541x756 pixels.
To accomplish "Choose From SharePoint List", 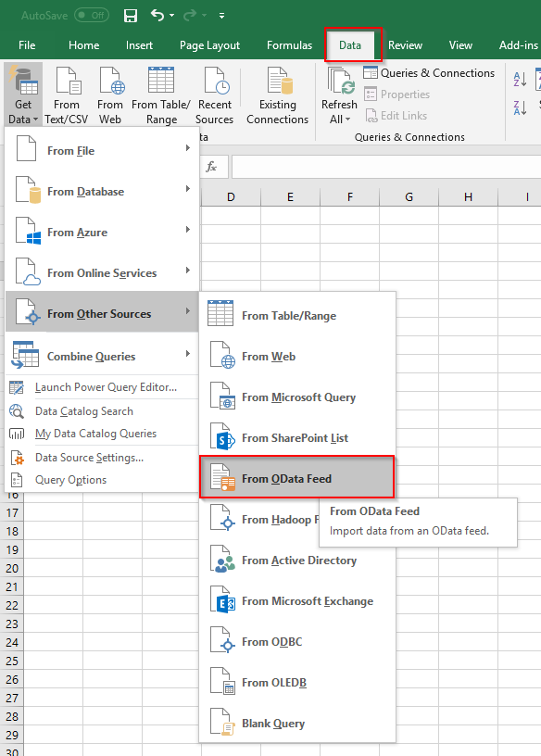I will pyautogui.click(x=297, y=438).
